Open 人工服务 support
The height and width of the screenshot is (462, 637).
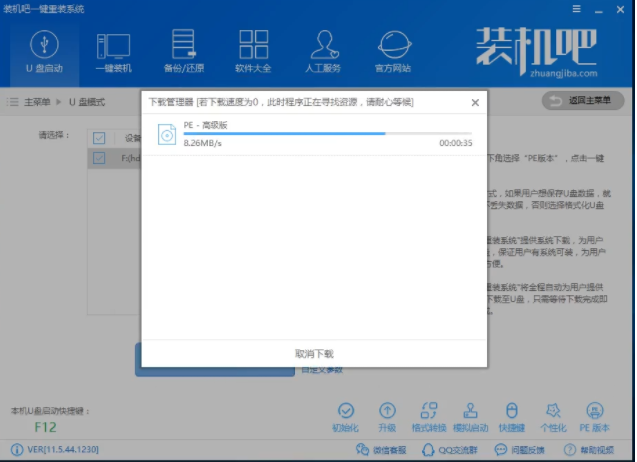pyautogui.click(x=323, y=51)
